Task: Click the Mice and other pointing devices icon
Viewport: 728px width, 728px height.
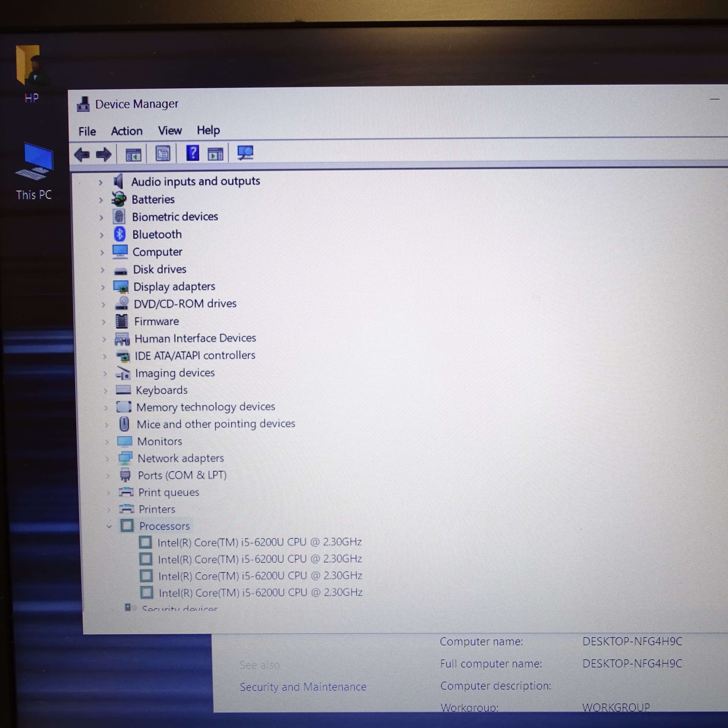Action: pyautogui.click(x=124, y=424)
